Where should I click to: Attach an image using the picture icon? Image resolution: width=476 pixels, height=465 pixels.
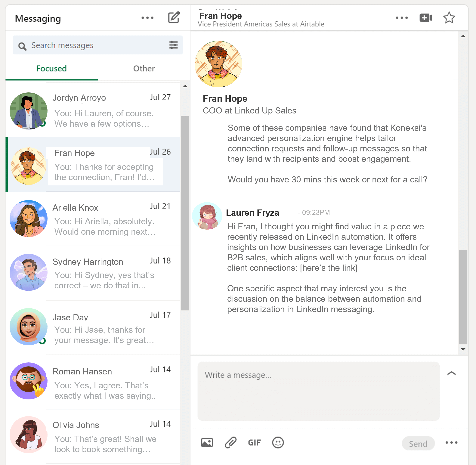207,442
